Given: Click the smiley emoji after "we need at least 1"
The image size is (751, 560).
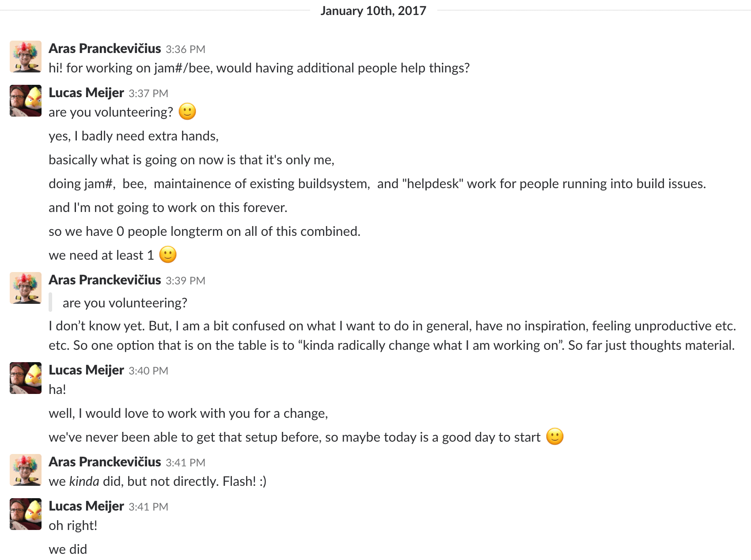Looking at the screenshot, I should [168, 255].
